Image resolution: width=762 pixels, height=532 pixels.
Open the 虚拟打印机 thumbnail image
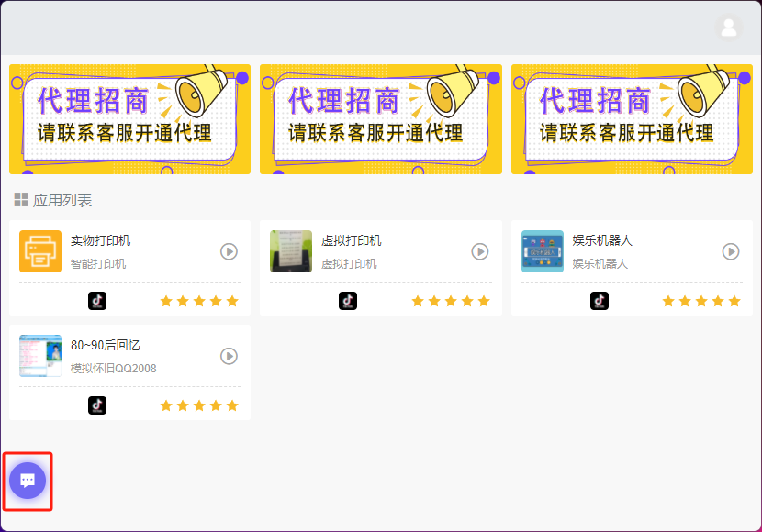click(291, 251)
